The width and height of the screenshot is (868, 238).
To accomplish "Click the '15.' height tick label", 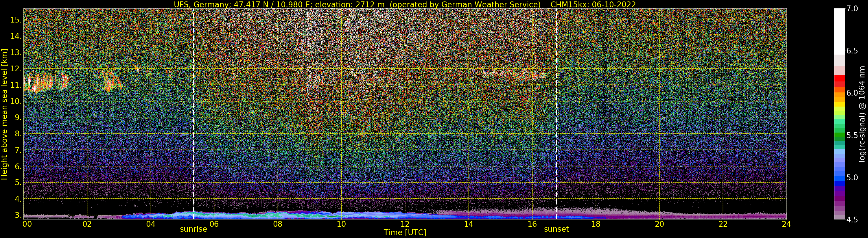I will point(16,20).
